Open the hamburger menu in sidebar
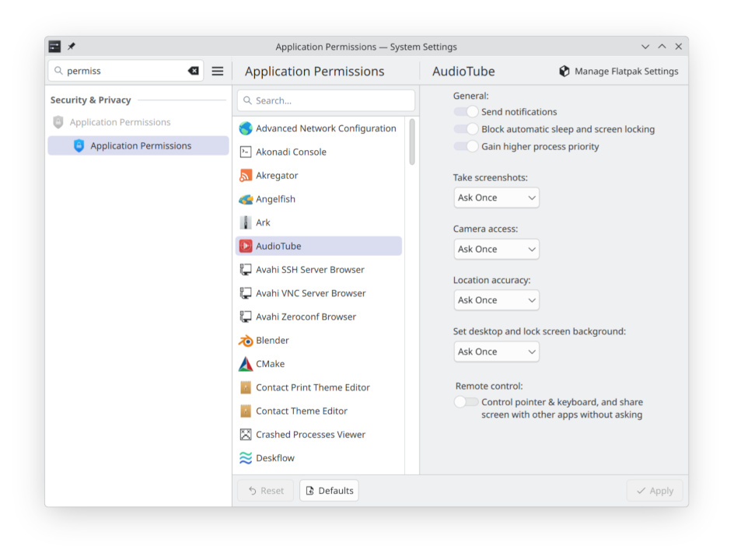 218,71
